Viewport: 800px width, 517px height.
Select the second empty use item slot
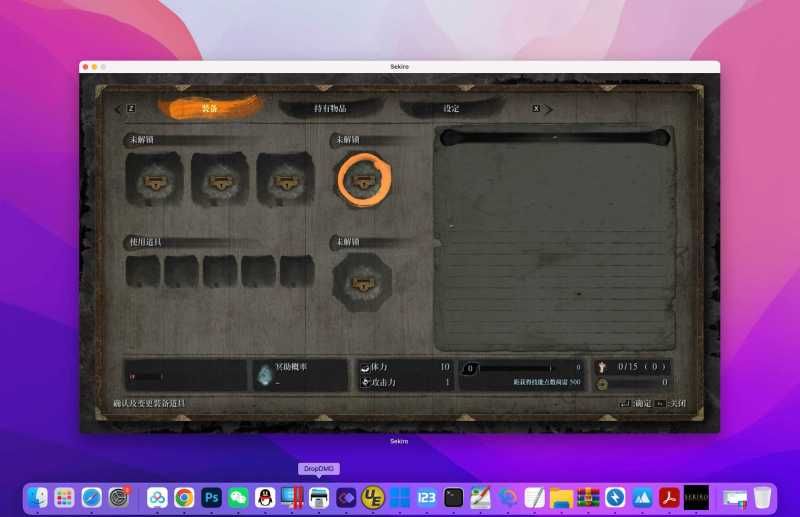point(181,270)
